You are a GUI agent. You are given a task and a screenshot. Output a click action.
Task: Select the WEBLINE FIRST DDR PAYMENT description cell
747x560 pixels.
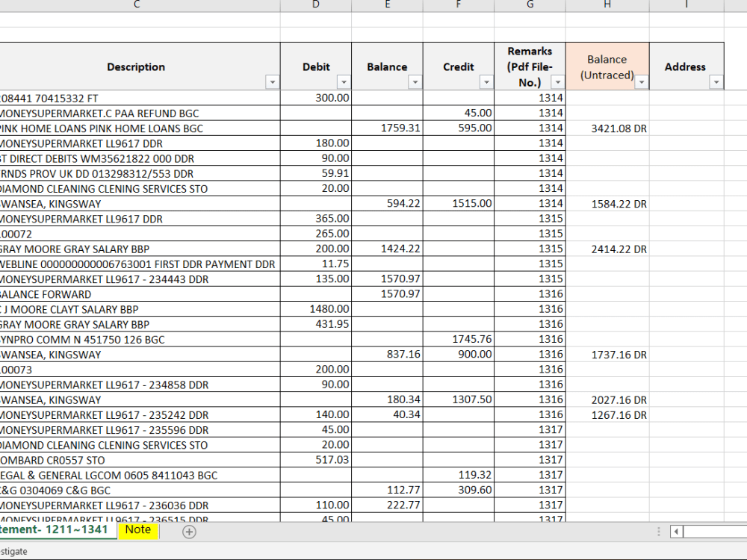[140, 264]
